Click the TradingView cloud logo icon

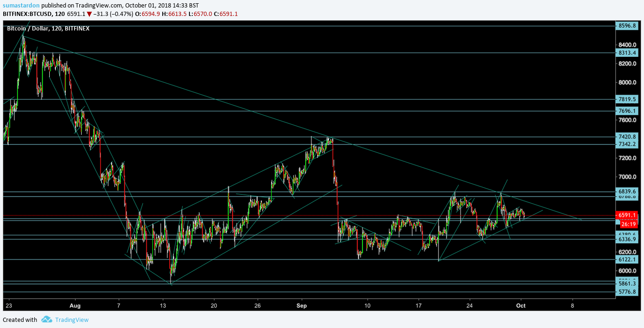[46, 320]
